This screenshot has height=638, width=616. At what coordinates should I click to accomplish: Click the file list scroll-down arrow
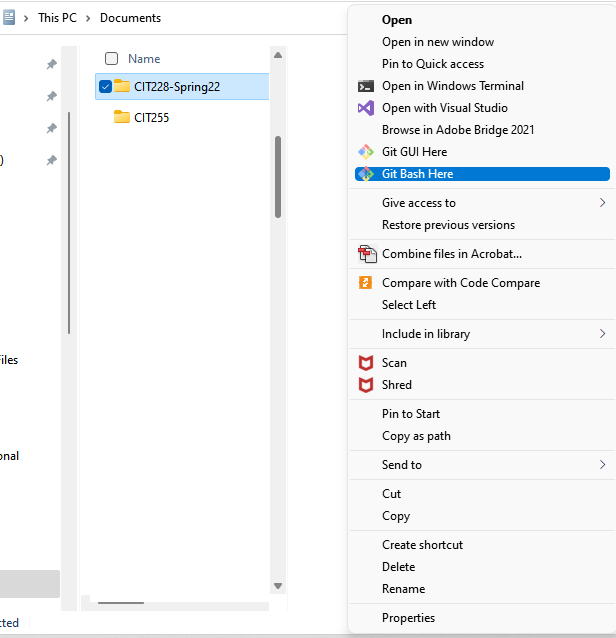[x=278, y=586]
